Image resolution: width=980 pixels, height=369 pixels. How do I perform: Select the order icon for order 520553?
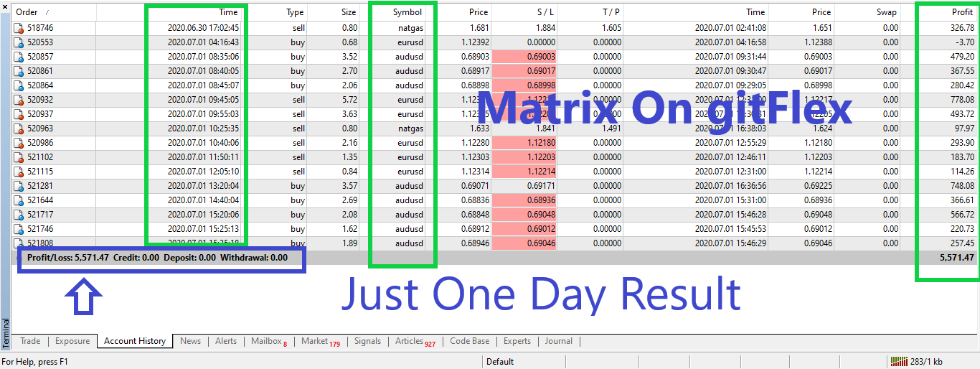click(19, 42)
